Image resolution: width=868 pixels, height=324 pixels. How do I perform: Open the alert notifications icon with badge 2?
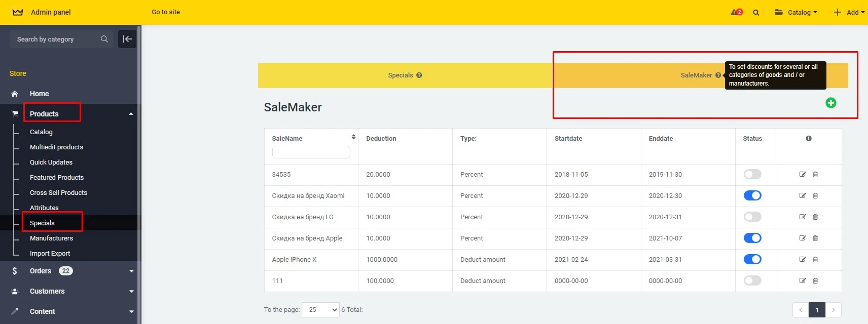coord(737,12)
